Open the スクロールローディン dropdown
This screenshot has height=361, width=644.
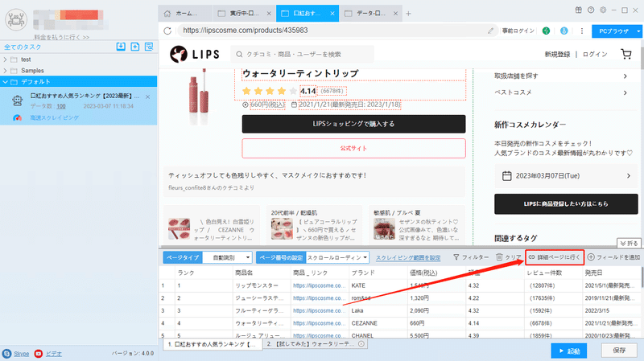tap(337, 257)
